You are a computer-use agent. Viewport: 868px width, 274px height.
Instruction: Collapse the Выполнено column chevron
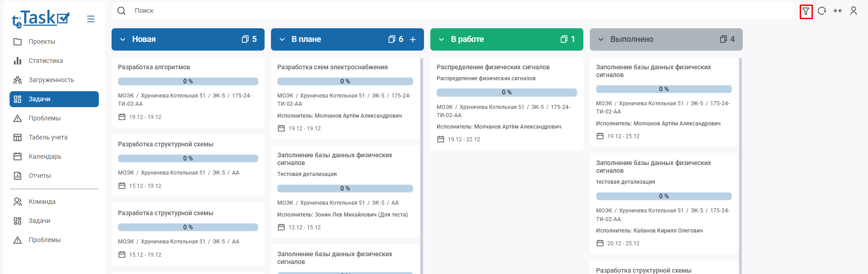pyautogui.click(x=601, y=40)
